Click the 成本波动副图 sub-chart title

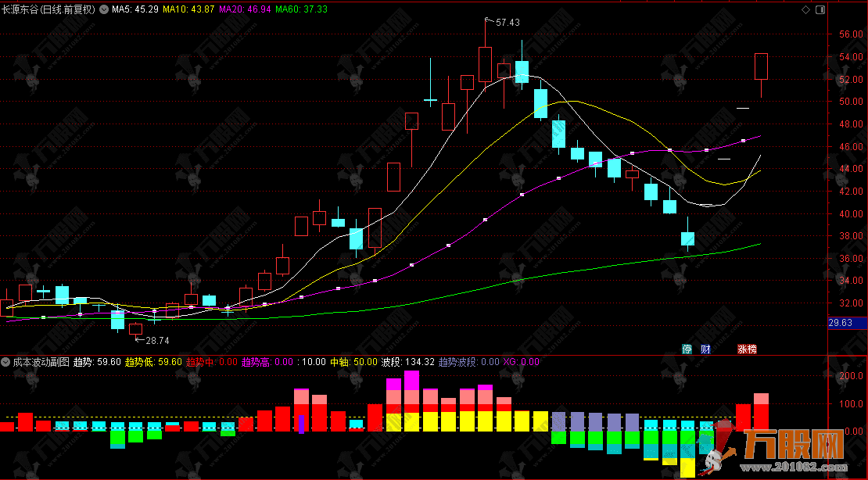[39, 362]
